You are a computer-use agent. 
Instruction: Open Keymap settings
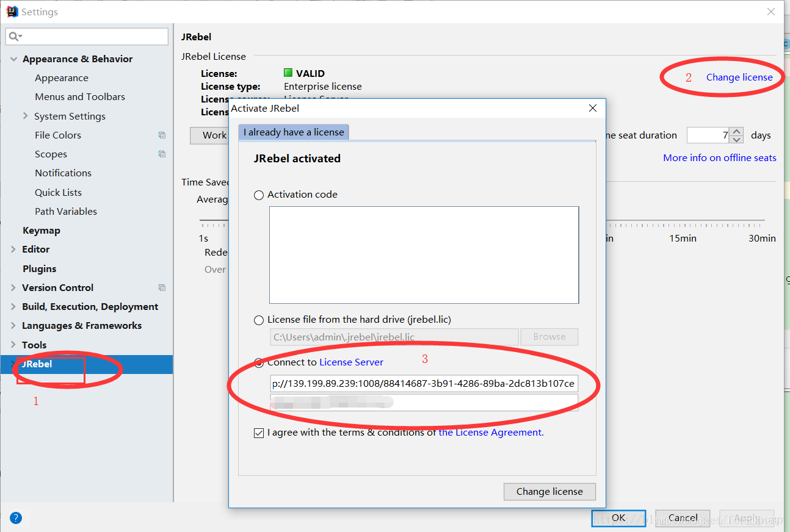42,231
